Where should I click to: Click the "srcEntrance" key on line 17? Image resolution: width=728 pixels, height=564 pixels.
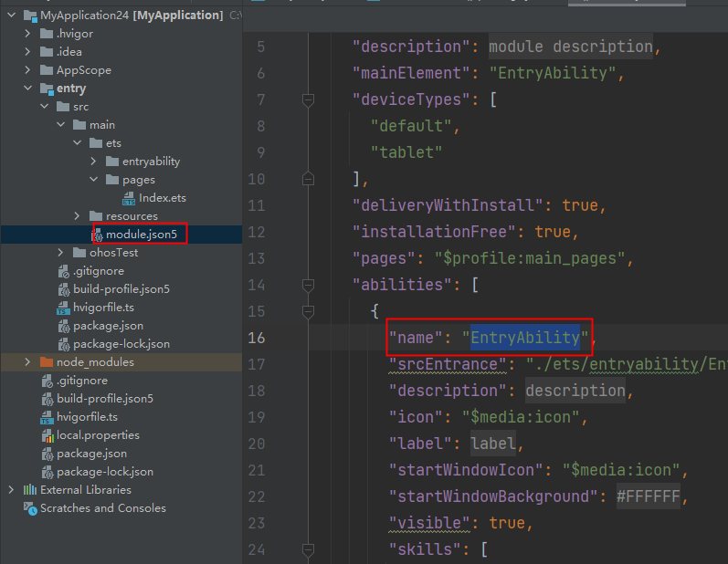tap(448, 364)
